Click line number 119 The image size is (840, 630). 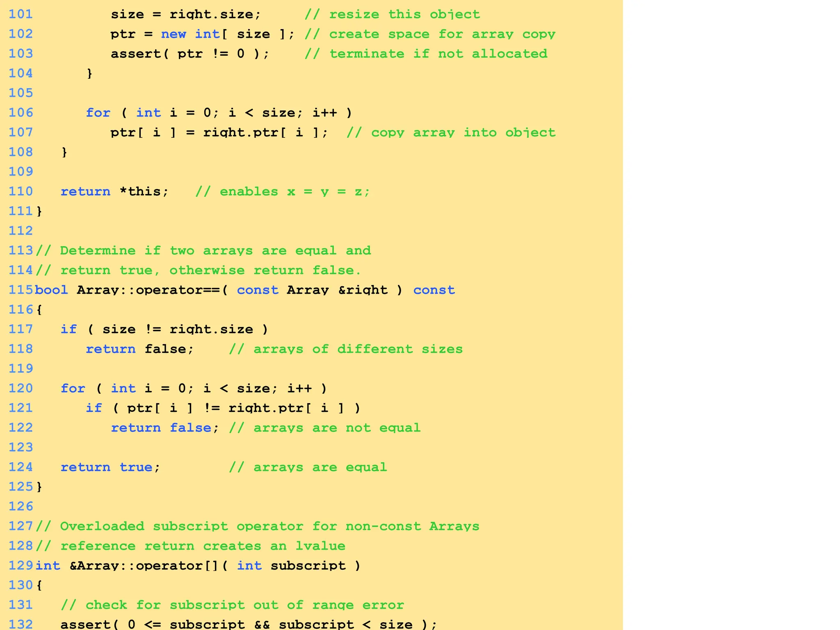point(21,369)
